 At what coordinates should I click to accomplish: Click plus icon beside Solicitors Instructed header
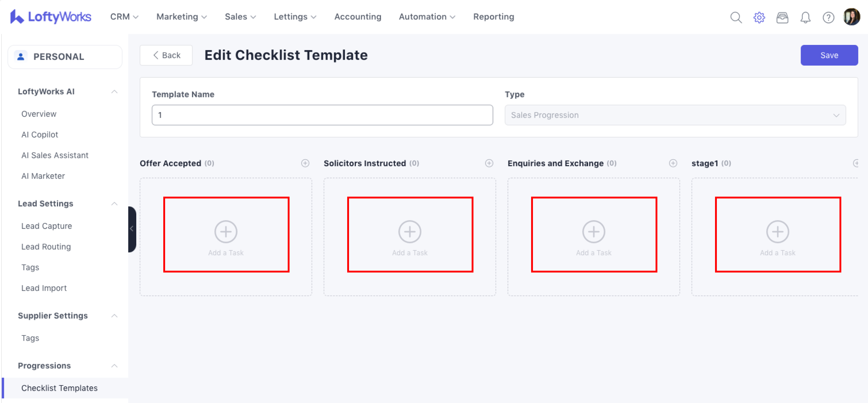pyautogui.click(x=489, y=163)
